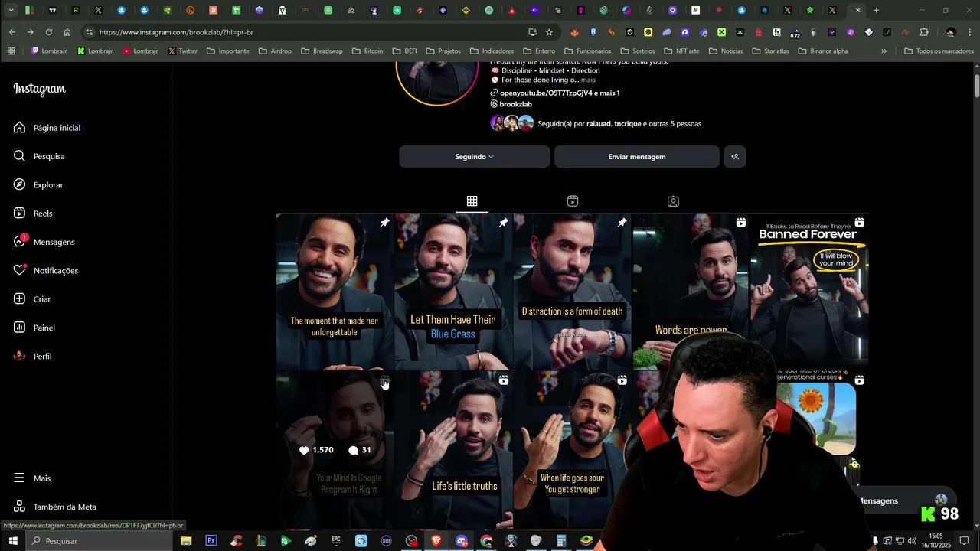This screenshot has width=980, height=551.
Task: Open Windows Start menu
Action: pyautogui.click(x=12, y=541)
